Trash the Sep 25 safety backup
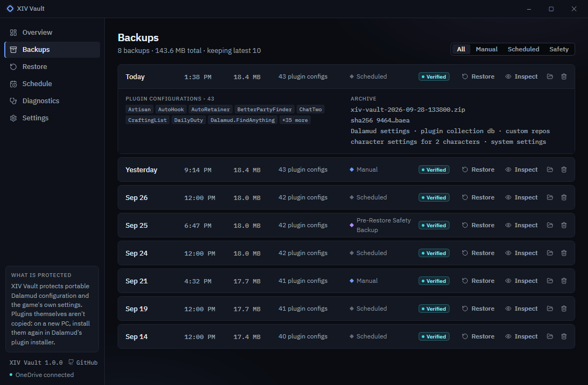This screenshot has height=385, width=588. point(563,225)
